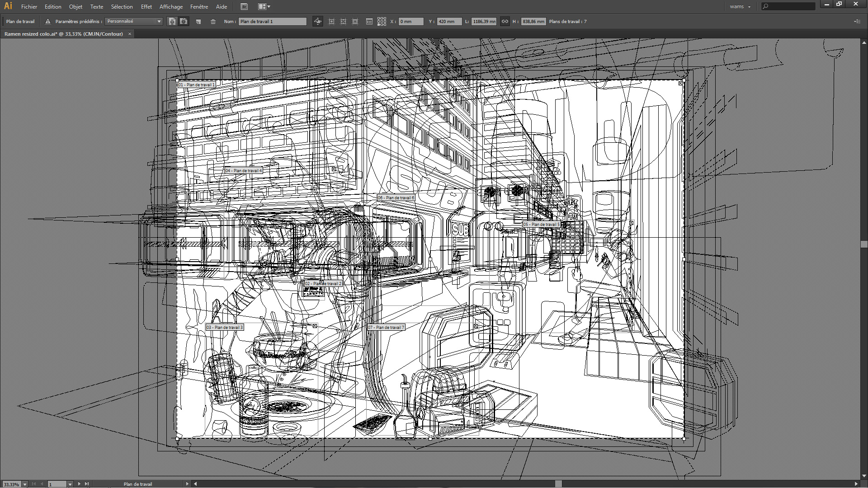Screen dimensions: 868x488
Task: Close the Ramen resized colo.ai document tab
Action: [130, 34]
